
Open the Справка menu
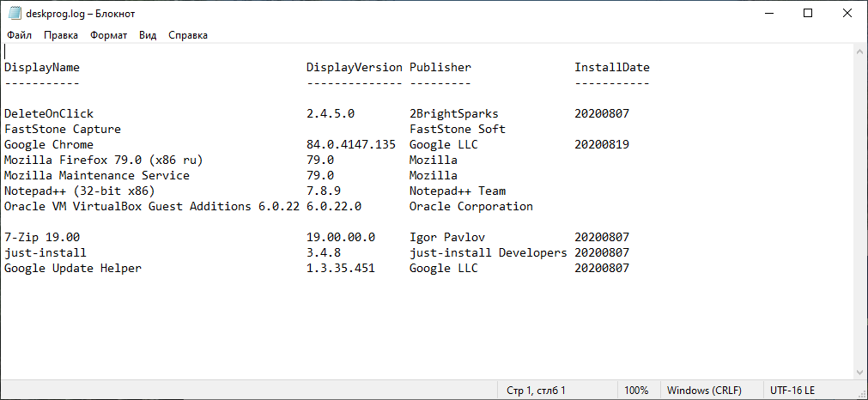[188, 35]
